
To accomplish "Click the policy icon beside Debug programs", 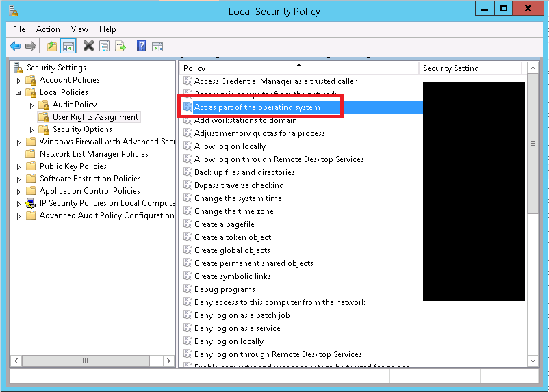I will 188,289.
